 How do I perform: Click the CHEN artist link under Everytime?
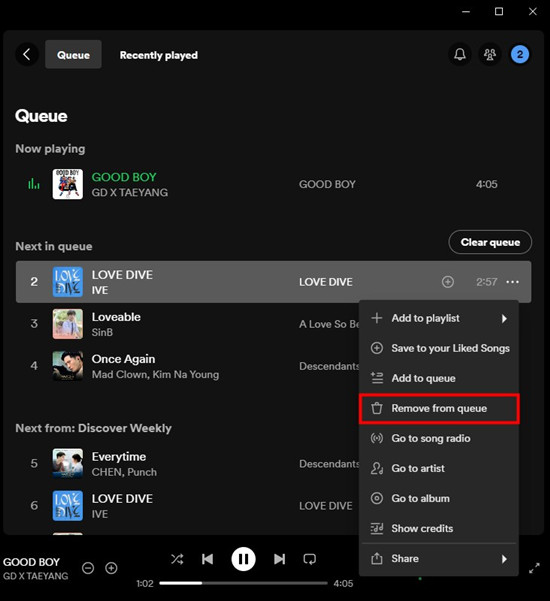click(x=107, y=472)
